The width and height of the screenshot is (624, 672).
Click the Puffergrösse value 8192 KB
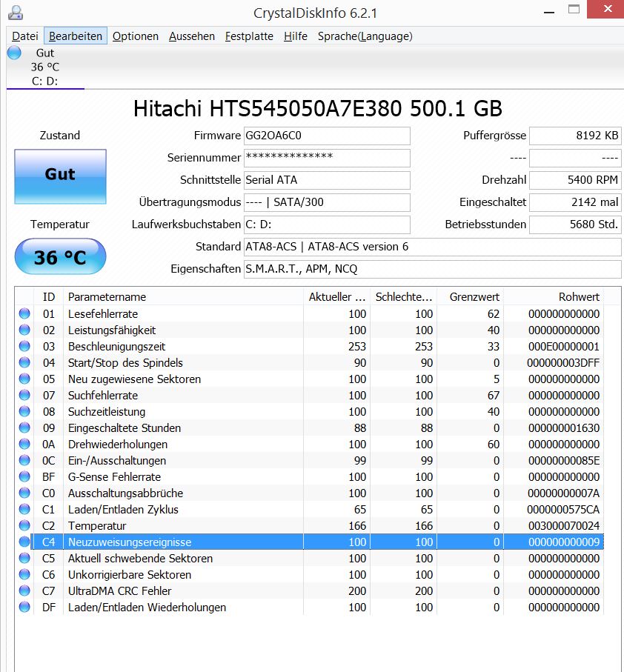pyautogui.click(x=575, y=136)
